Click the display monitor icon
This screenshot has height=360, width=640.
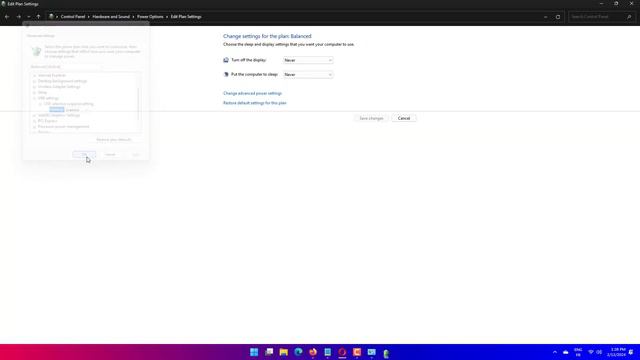[x=226, y=60]
